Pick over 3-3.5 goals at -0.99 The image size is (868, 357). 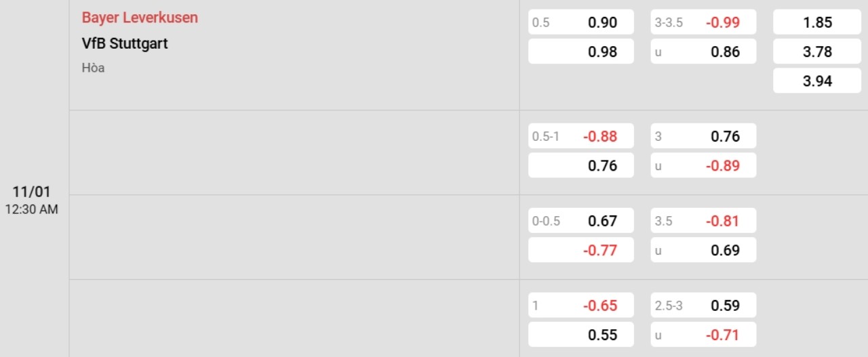703,22
